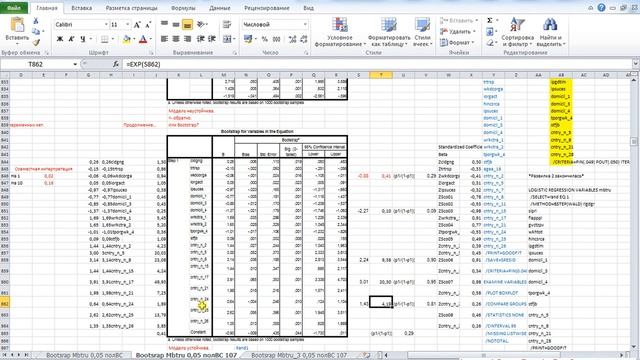Image resolution: width=640 pixels, height=360 pixels.
Task: Open the Формат cells menu
Action: click(x=457, y=42)
